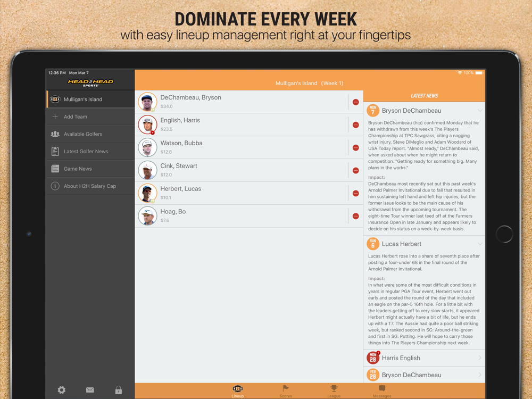Switch to the Messages tab
This screenshot has width=532, height=399.
[382, 391]
